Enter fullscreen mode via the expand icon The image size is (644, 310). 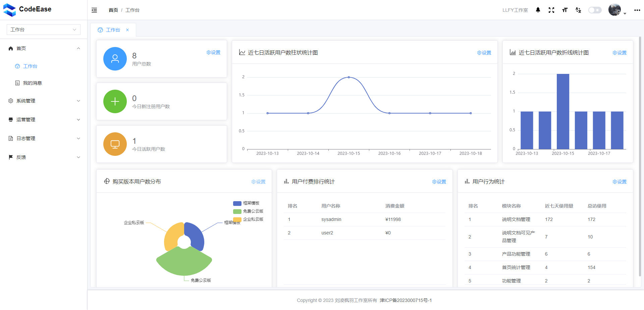click(551, 10)
